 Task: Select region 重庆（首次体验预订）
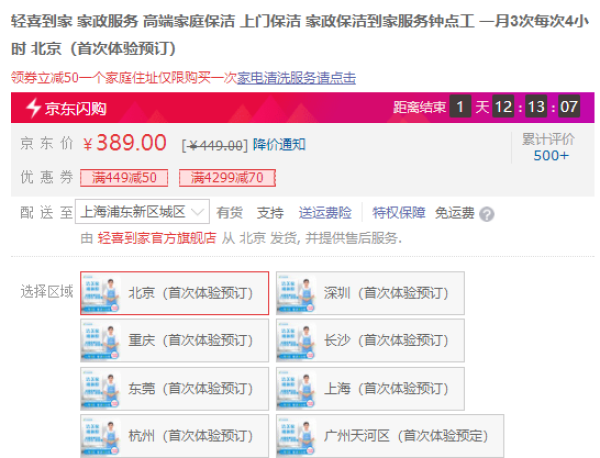coord(174,341)
